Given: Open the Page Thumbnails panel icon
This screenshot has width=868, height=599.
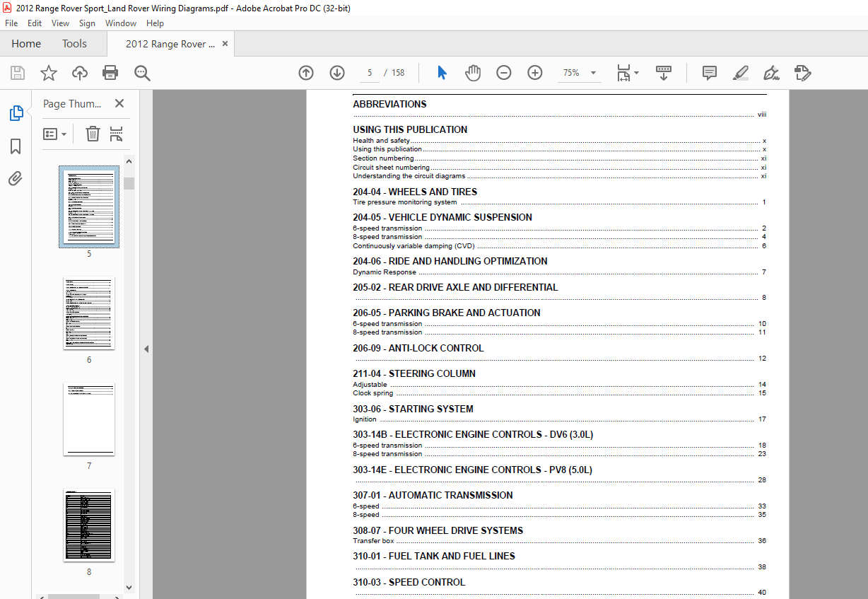Looking at the screenshot, I should (16, 112).
